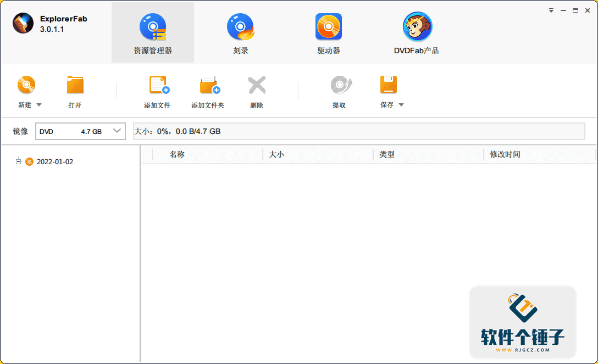The height and width of the screenshot is (364, 598).
Task: Select the 添加文件夹 (Add Folder) icon
Action: (x=208, y=85)
